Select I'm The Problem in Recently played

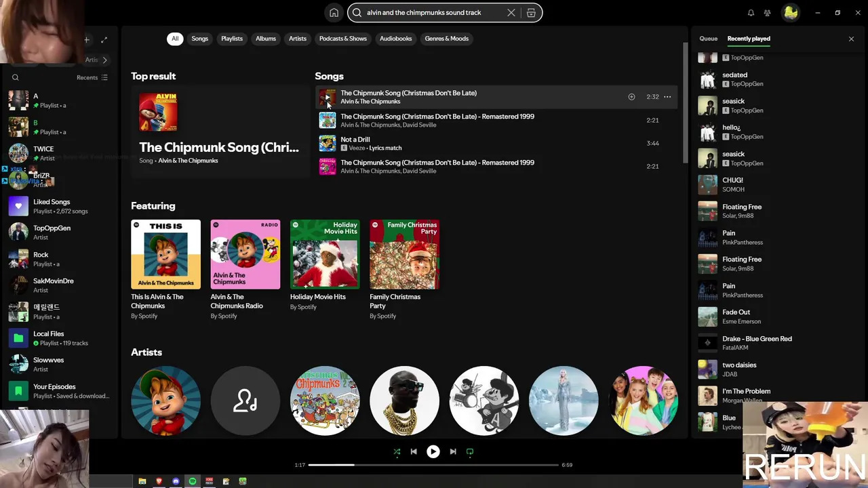pyautogui.click(x=776, y=396)
